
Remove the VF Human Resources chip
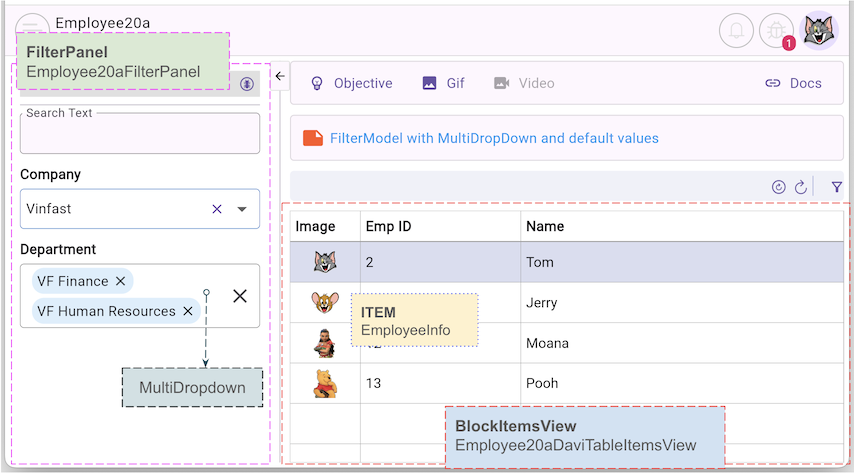pyautogui.click(x=187, y=311)
